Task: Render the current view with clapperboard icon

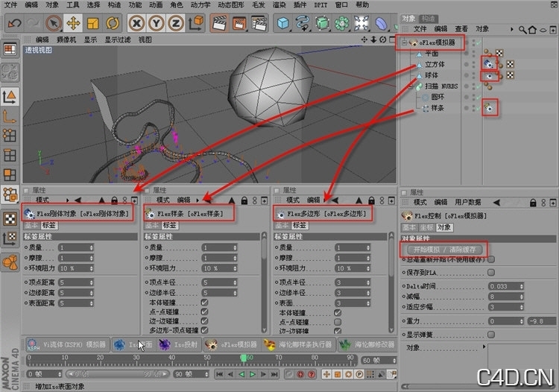Action: [x=219, y=23]
